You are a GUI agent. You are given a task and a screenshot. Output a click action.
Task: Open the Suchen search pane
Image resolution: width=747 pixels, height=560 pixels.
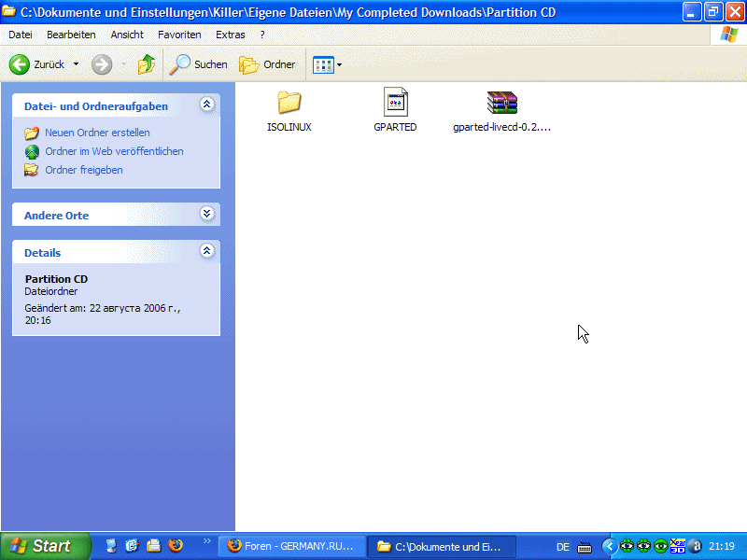[198, 64]
